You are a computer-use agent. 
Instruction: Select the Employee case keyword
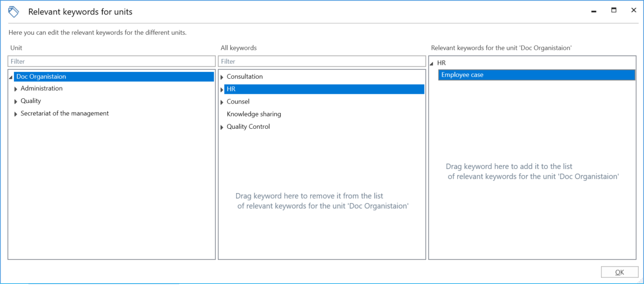(462, 75)
